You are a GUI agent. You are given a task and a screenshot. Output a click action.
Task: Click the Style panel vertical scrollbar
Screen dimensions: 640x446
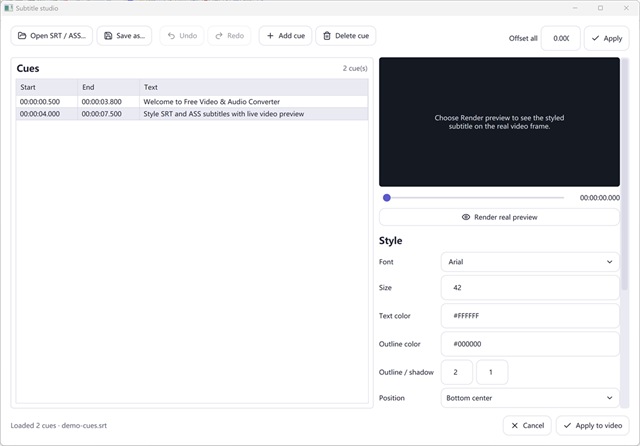click(x=624, y=175)
